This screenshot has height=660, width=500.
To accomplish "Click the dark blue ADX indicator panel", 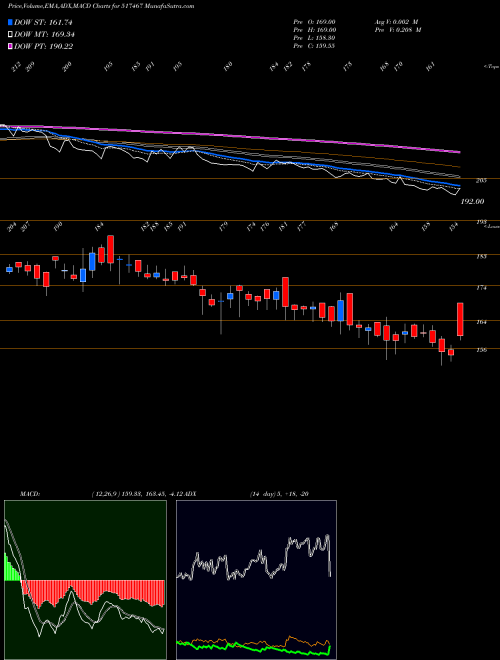I will point(256,580).
